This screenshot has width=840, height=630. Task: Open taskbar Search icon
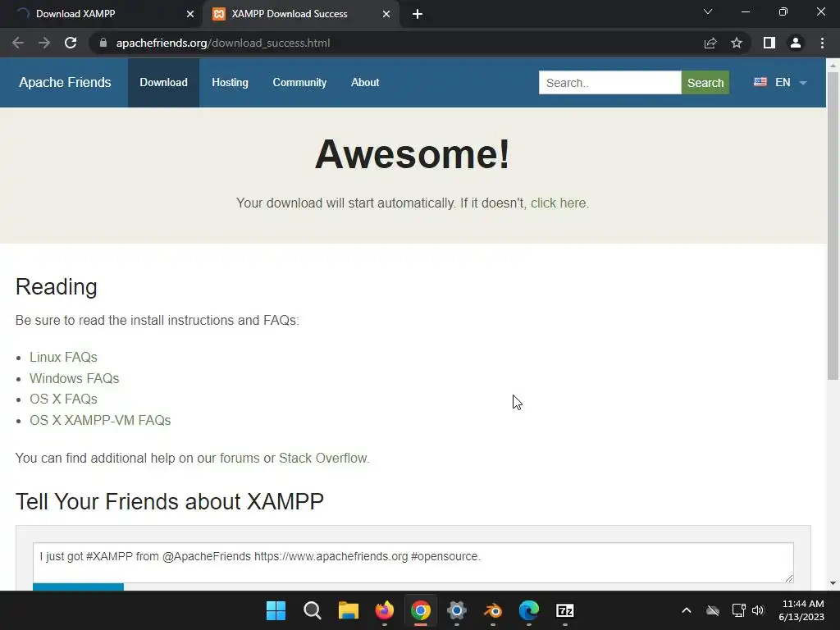pos(313,610)
